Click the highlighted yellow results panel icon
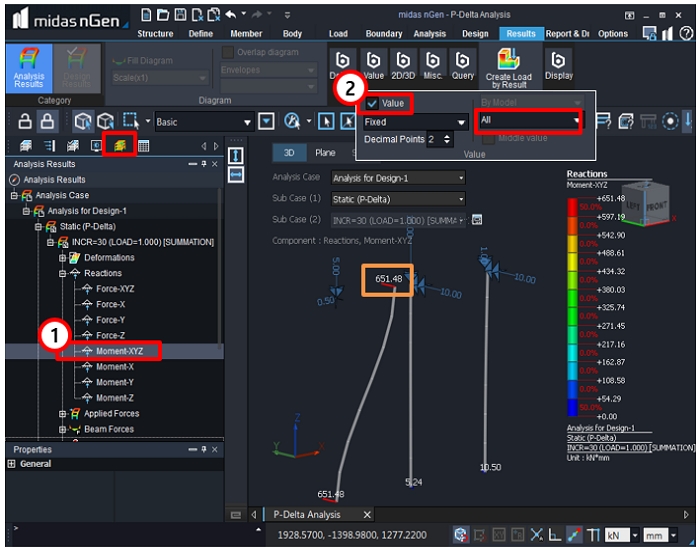Screen dimensions: 700x550 pyautogui.click(x=120, y=146)
